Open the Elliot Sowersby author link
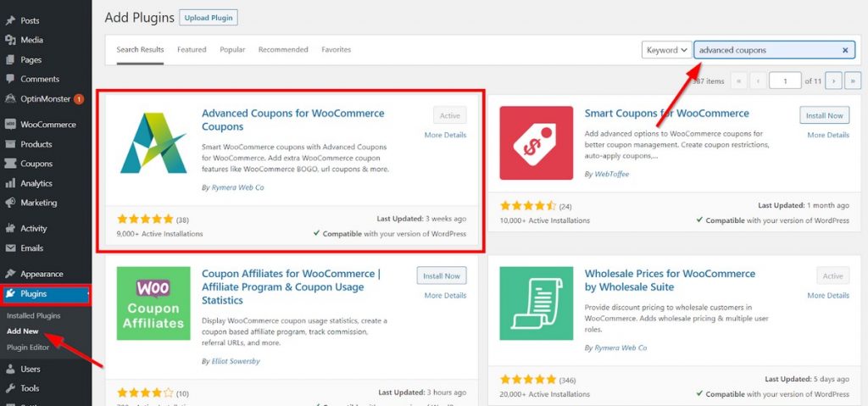868x406 pixels. tap(236, 361)
